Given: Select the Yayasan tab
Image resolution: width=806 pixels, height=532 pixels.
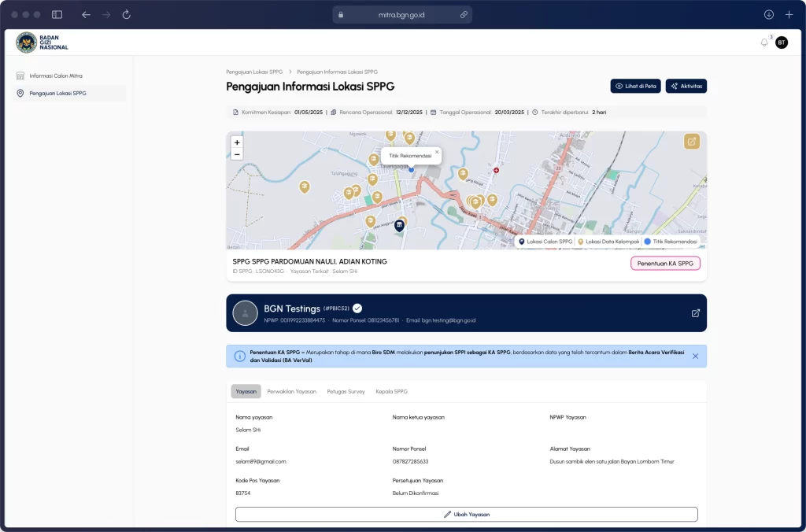Looking at the screenshot, I should pos(246,391).
